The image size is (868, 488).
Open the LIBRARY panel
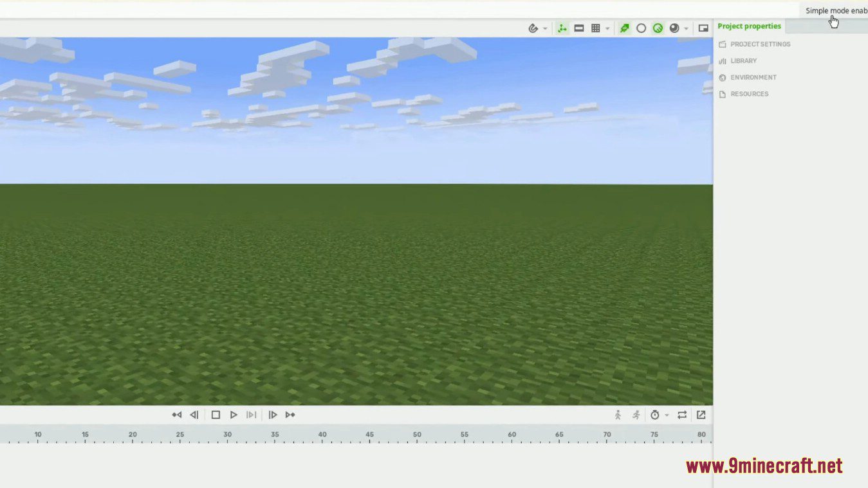click(743, 60)
